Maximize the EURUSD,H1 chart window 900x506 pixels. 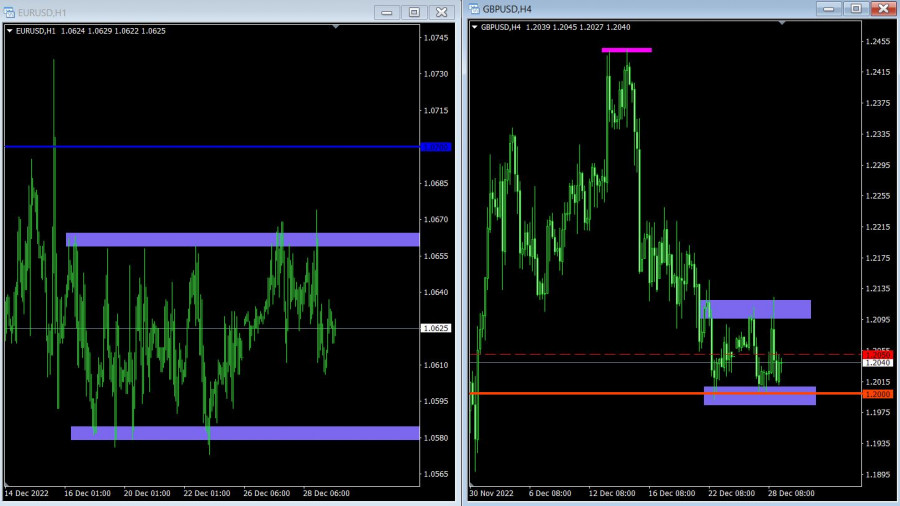click(x=414, y=12)
